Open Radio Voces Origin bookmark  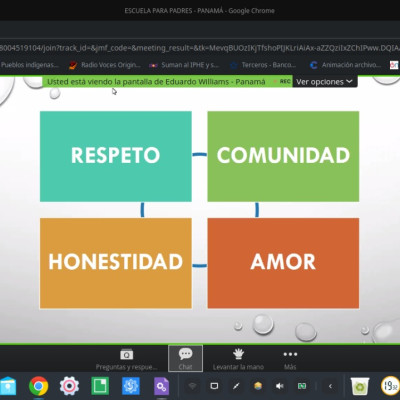[x=105, y=65]
